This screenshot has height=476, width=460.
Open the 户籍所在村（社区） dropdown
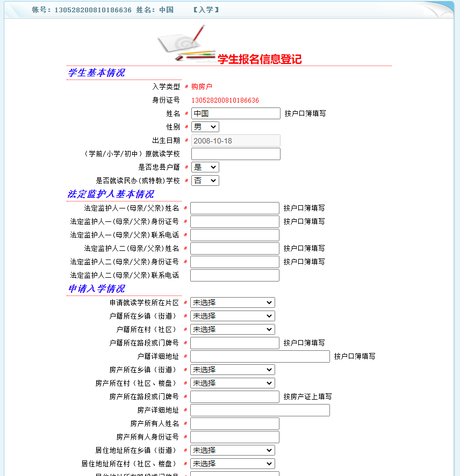(232, 329)
